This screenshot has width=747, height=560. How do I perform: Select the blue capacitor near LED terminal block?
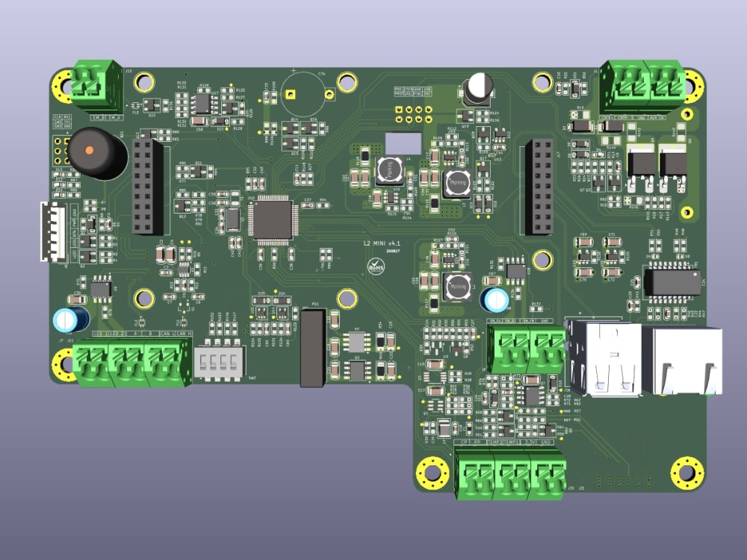69,320
